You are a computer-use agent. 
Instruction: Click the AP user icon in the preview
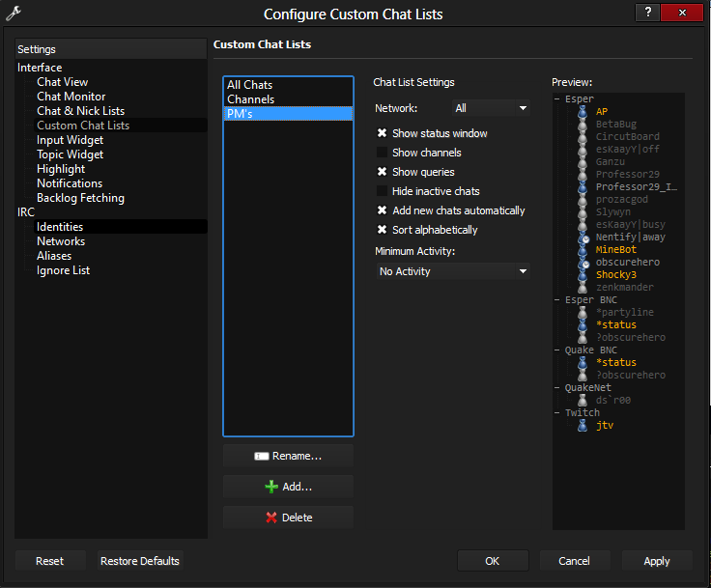[x=583, y=112]
